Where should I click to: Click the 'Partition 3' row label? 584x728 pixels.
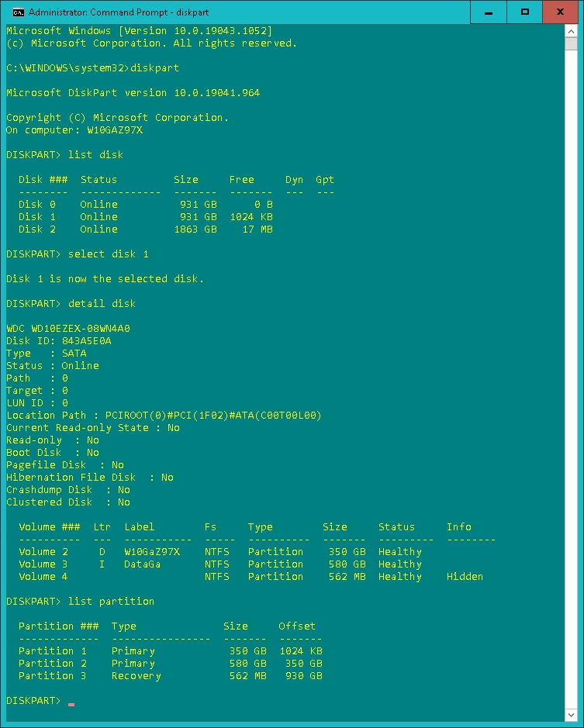pos(53,676)
